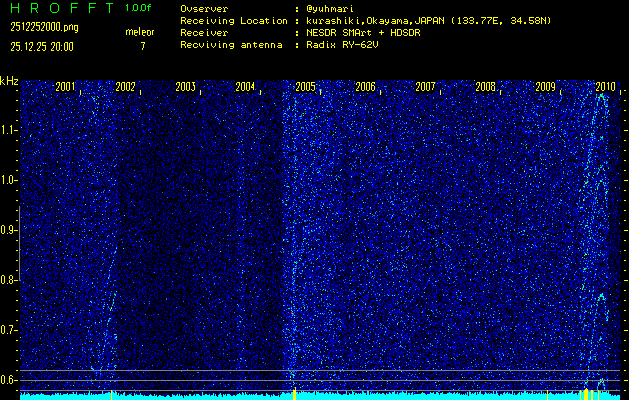Click the 0.9 frequency axis label
629x400 pixels.
[8, 230]
